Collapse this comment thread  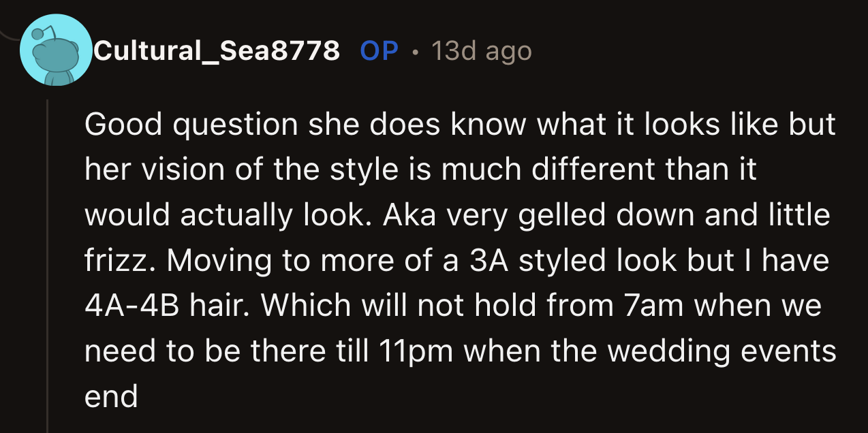point(48,259)
